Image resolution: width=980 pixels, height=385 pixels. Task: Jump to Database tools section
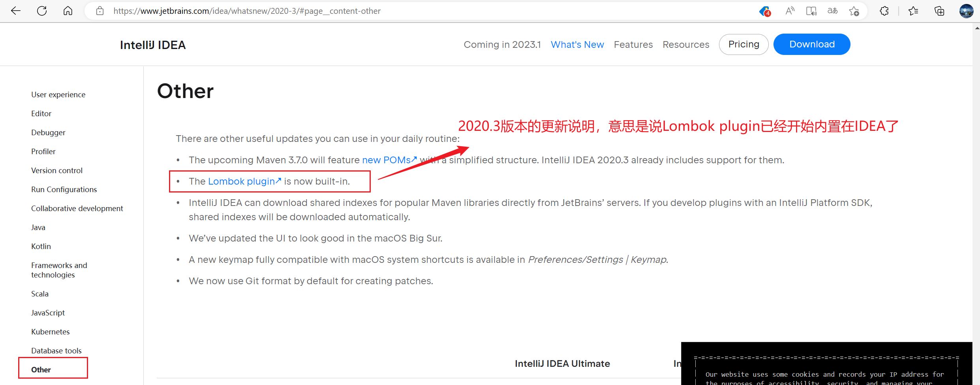click(56, 351)
